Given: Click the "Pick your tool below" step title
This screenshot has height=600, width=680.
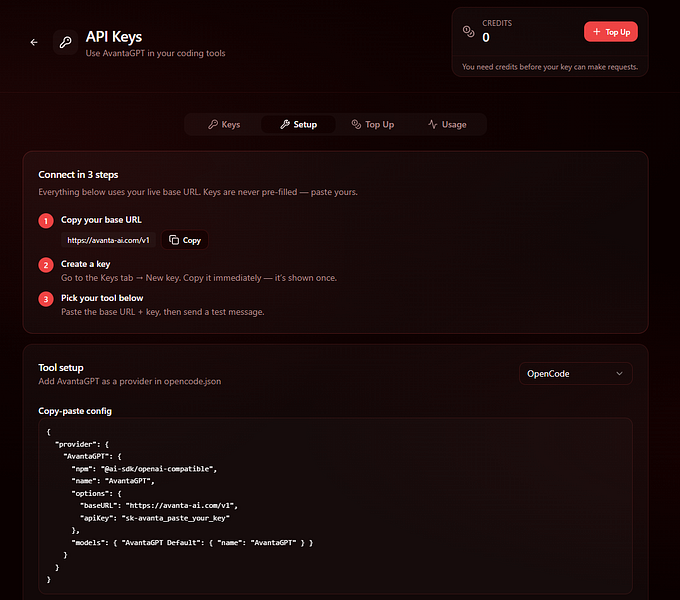Looking at the screenshot, I should pos(102,298).
